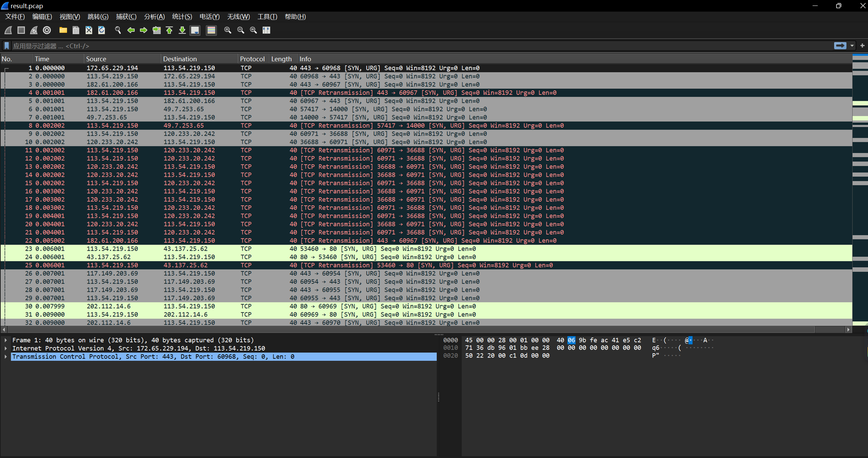The height and width of the screenshot is (458, 868).
Task: Click the highlighted 06 hex byte
Action: tap(571, 340)
